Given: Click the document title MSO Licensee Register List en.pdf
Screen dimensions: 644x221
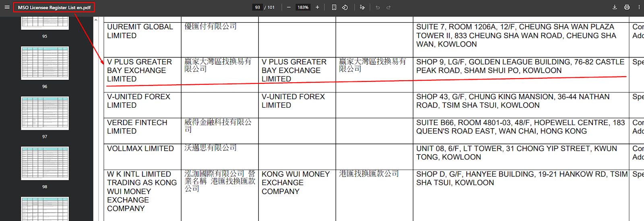Looking at the screenshot, I should pos(54,7).
